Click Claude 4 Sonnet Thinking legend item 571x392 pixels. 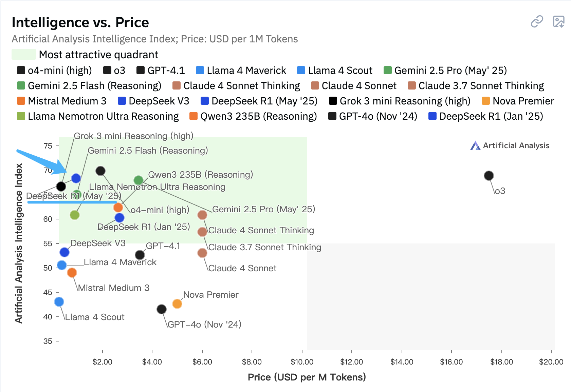click(x=237, y=86)
